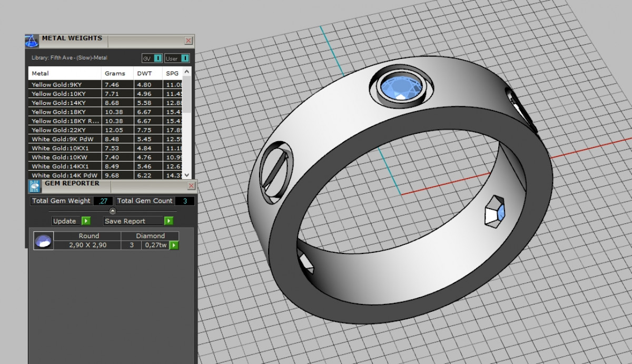Click the green arrow beside Update
Screen dimensions: 632x364
coord(86,221)
